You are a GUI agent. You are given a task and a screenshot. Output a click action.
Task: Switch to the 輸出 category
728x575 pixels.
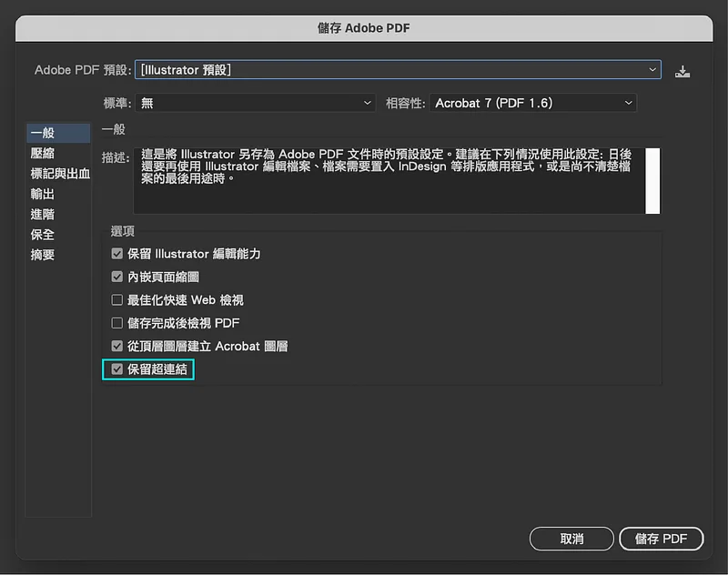pos(58,194)
